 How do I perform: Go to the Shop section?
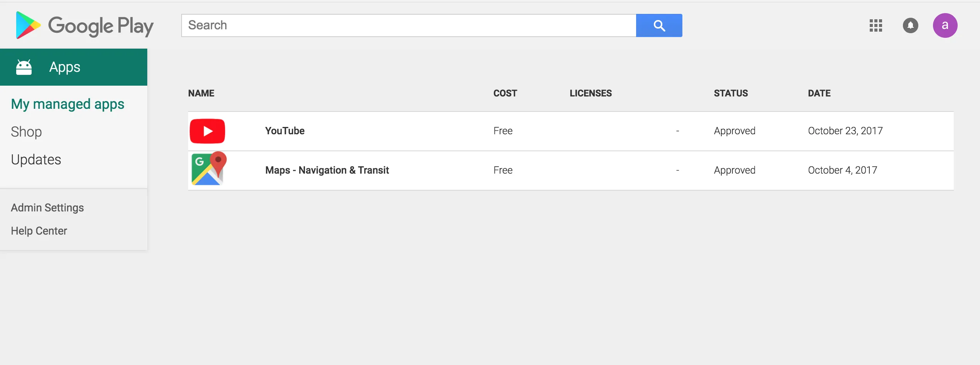pyautogui.click(x=26, y=132)
